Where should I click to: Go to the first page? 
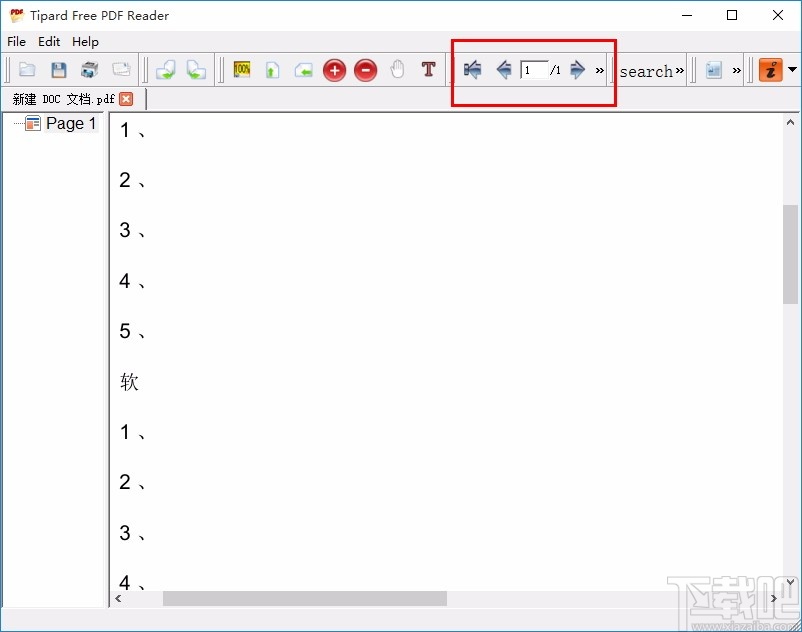tap(472, 69)
